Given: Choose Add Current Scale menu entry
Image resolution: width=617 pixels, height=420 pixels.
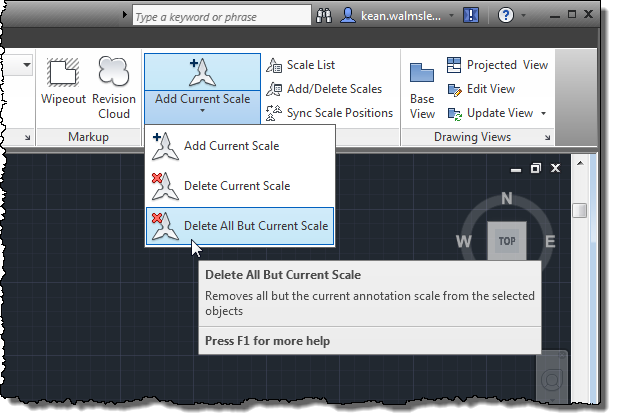Looking at the screenshot, I should point(231,146).
